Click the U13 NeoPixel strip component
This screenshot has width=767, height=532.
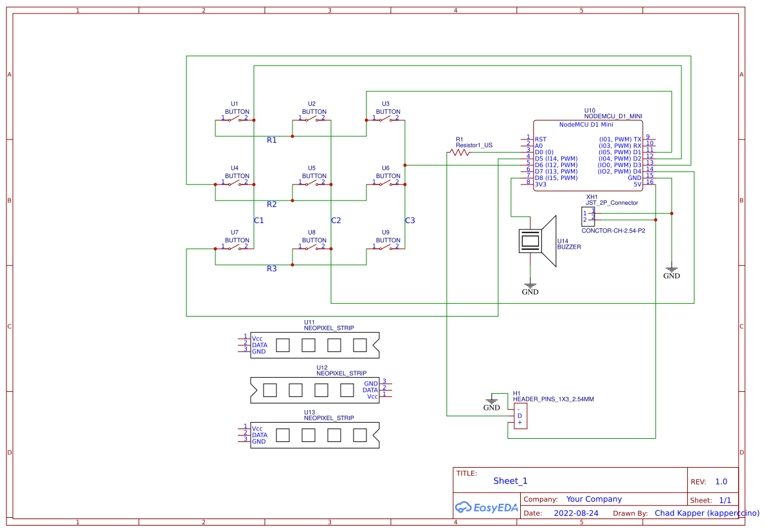(314, 435)
